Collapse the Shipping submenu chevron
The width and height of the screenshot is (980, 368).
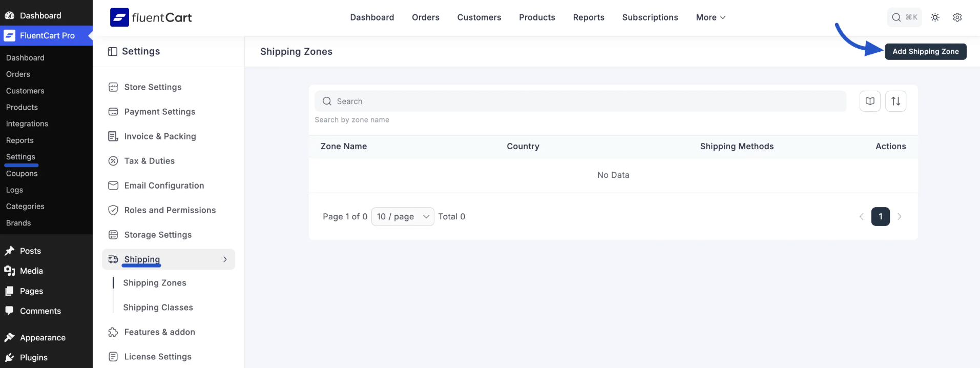tap(225, 259)
